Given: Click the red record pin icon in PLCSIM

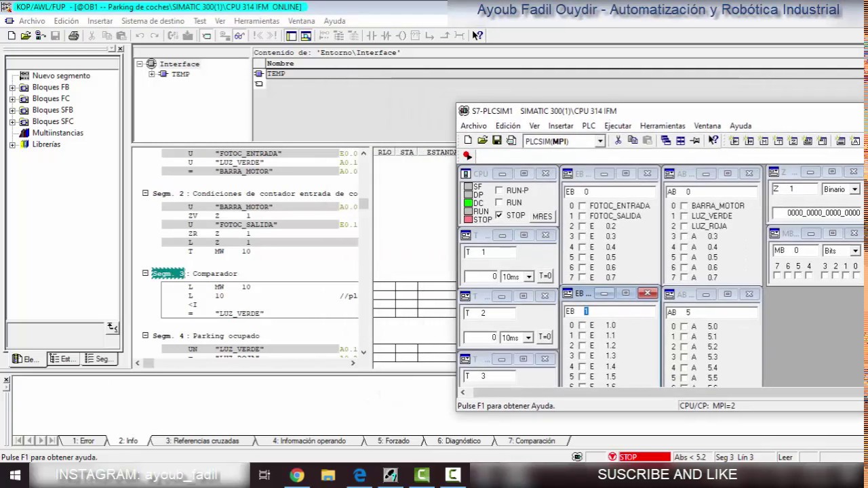Looking at the screenshot, I should click(x=467, y=156).
